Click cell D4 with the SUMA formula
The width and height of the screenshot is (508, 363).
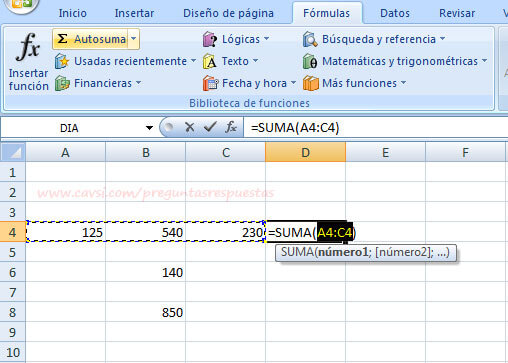click(x=306, y=232)
